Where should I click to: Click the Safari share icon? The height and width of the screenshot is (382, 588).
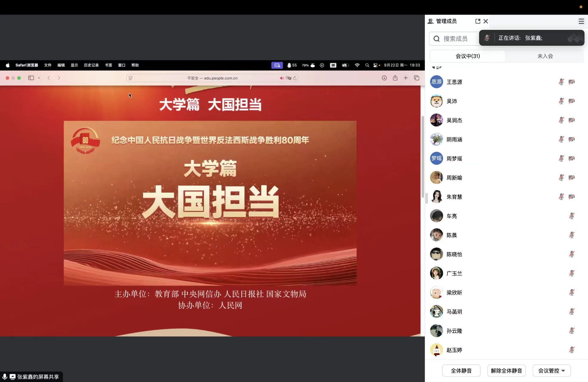click(x=395, y=78)
